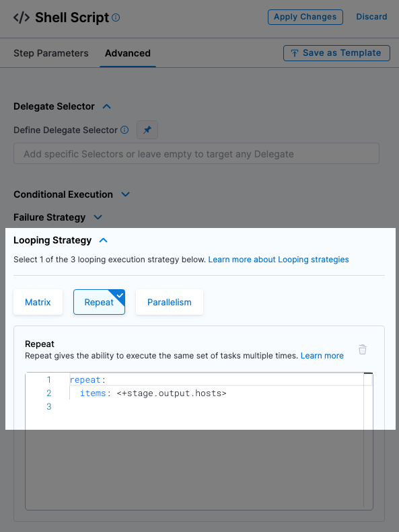Image resolution: width=399 pixels, height=532 pixels.
Task: Collapse the Delegate Selector section
Action: [106, 106]
